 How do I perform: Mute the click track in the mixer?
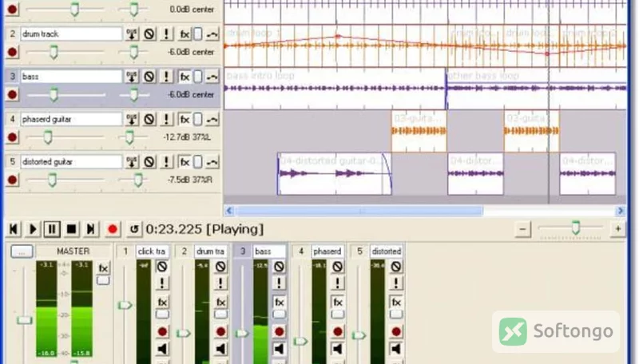(x=162, y=267)
